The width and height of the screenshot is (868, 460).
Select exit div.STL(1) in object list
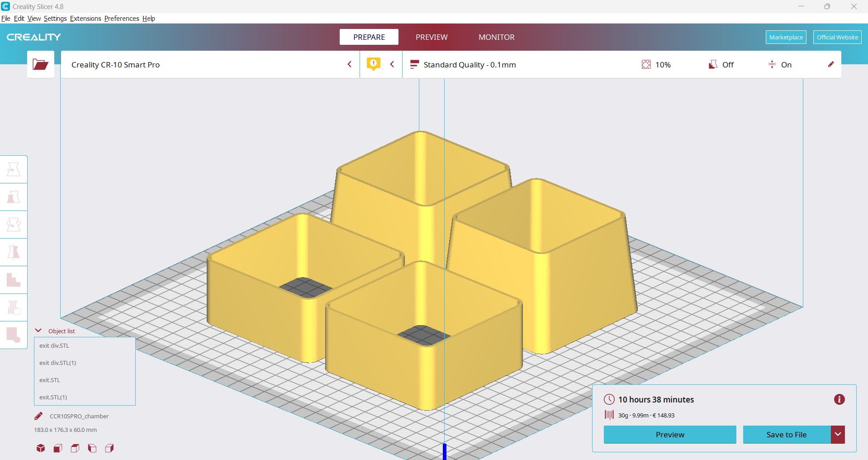point(85,363)
